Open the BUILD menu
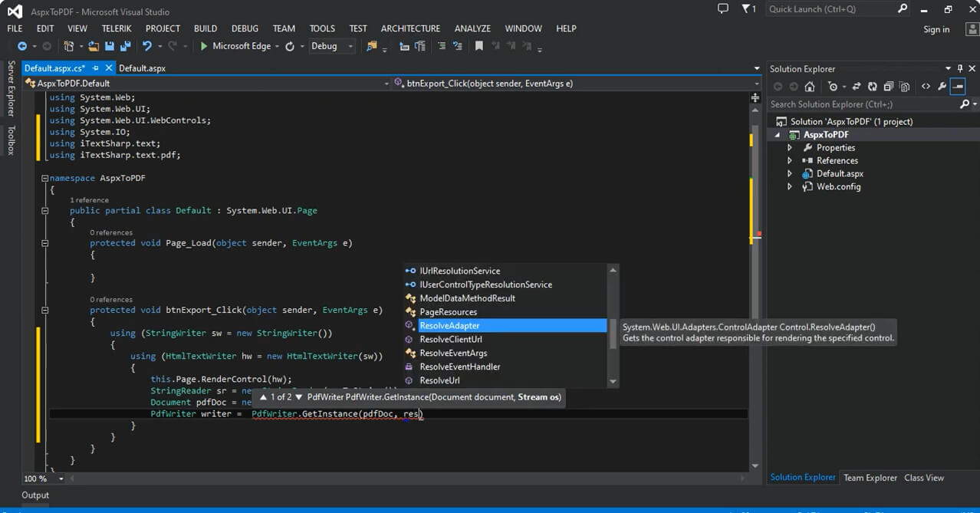The image size is (980, 513). tap(206, 28)
